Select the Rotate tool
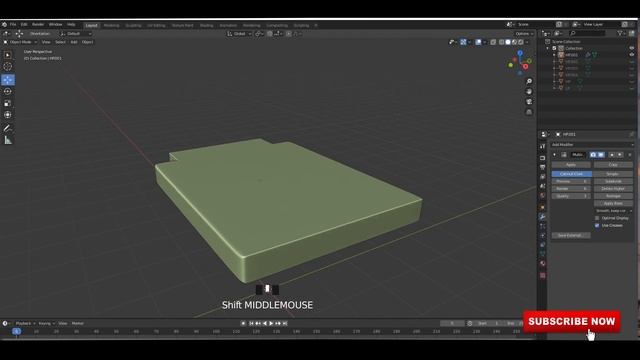 click(8, 91)
